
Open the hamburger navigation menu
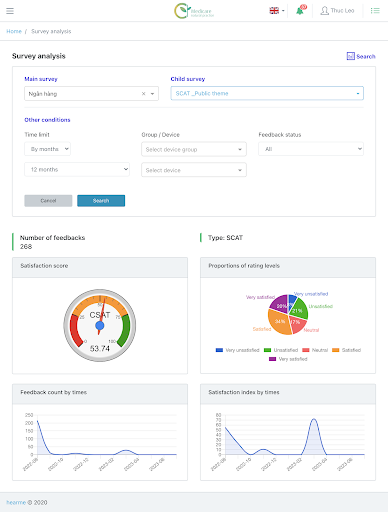point(10,11)
